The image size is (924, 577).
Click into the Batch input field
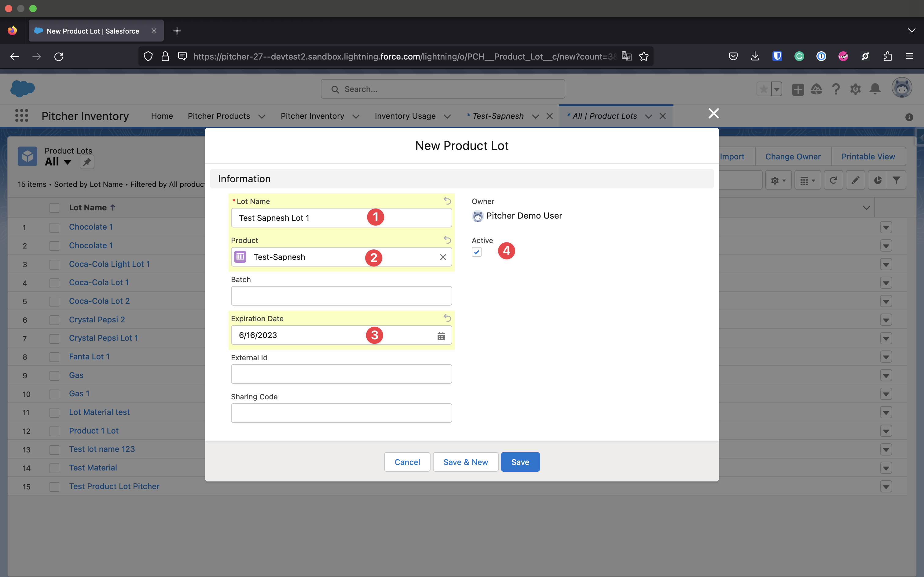[341, 296]
